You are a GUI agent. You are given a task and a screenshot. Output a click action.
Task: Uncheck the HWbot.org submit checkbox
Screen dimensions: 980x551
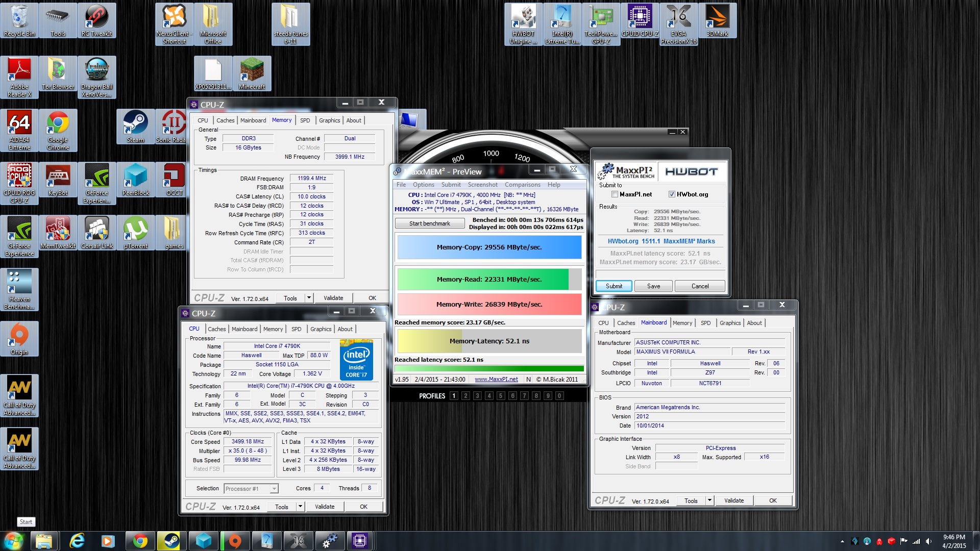click(672, 194)
